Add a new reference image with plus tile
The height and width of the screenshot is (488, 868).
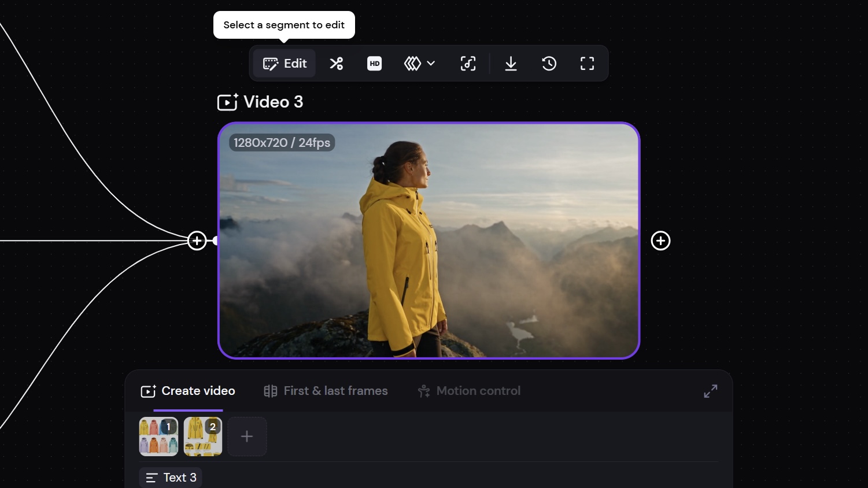247,437
